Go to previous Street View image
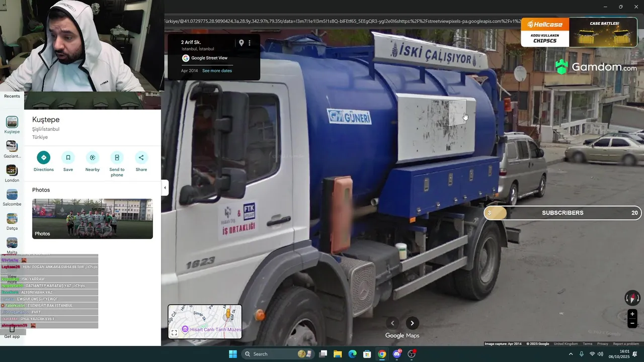 tap(392, 323)
